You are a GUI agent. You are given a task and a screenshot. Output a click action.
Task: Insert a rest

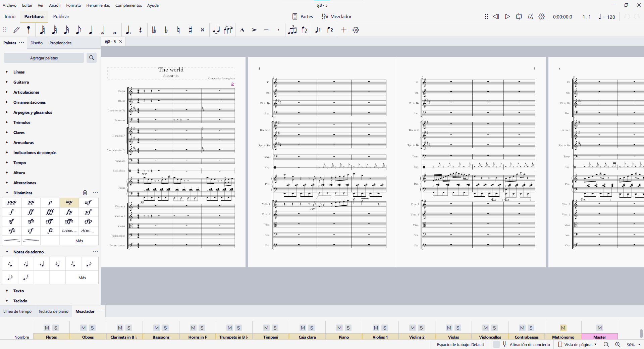[x=140, y=30]
